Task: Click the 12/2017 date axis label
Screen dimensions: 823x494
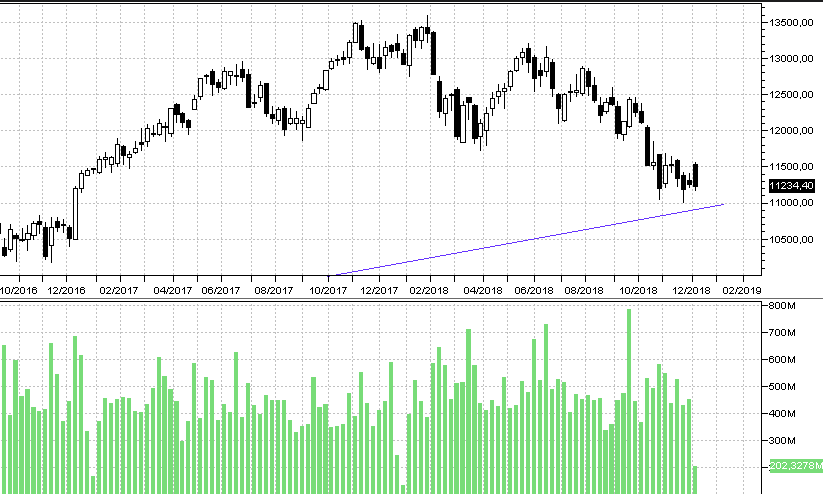Action: click(379, 290)
